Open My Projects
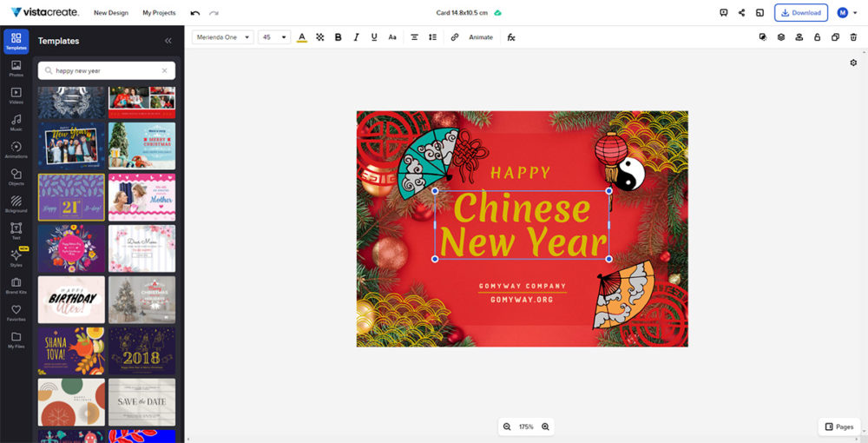 click(159, 13)
